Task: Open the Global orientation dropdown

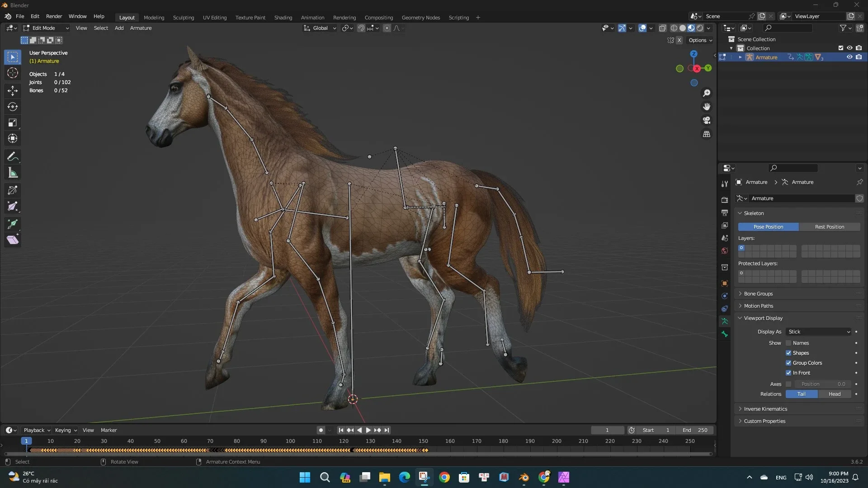Action: coord(320,28)
